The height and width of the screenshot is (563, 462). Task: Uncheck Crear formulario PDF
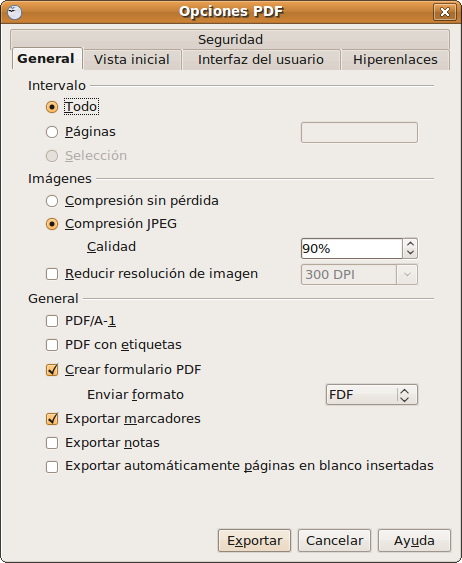tap(52, 369)
